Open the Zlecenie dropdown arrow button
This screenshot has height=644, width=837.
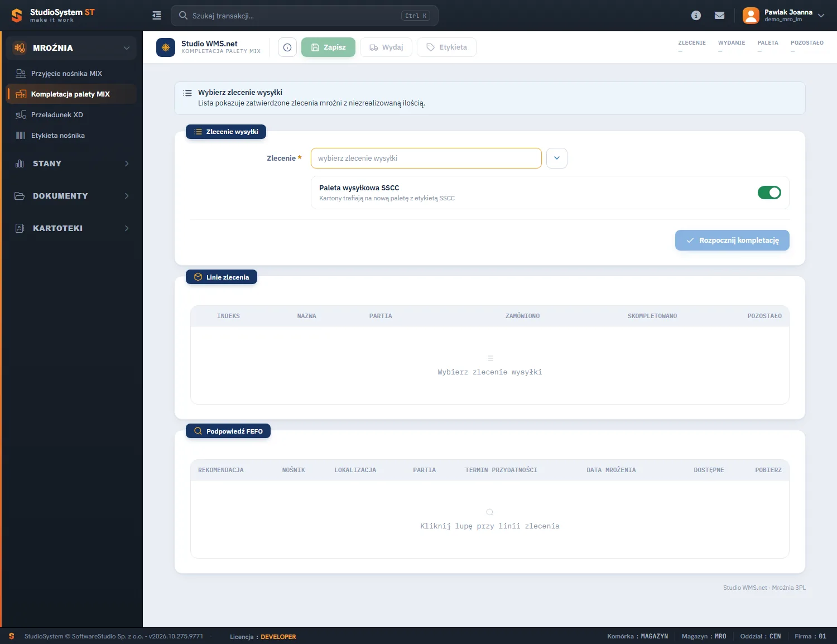click(x=557, y=158)
